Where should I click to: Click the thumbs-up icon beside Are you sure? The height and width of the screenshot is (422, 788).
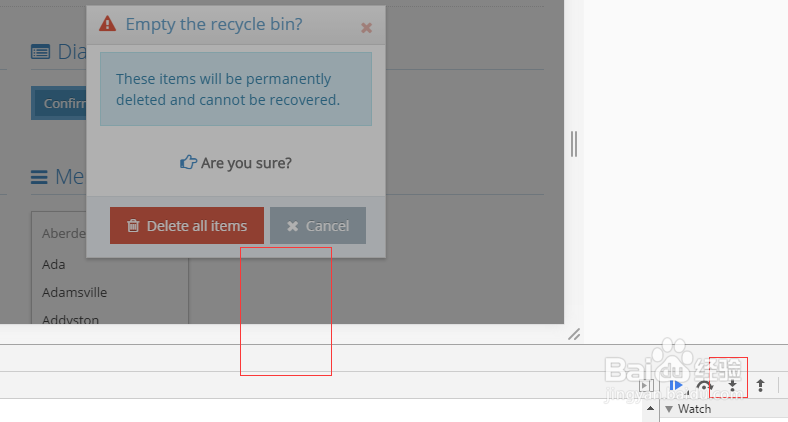click(x=188, y=162)
